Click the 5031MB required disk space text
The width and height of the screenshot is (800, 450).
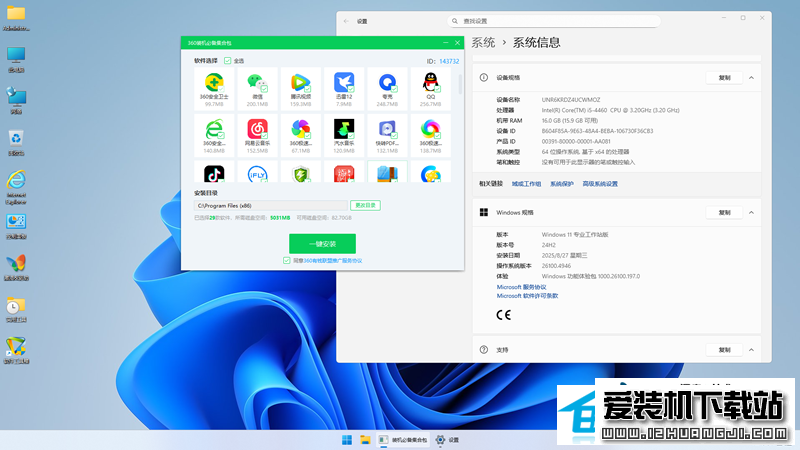click(280, 218)
